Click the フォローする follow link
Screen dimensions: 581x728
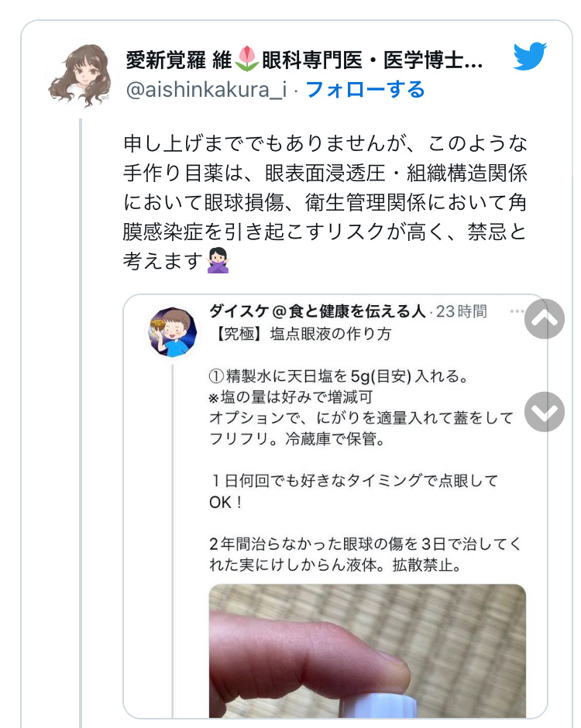[x=365, y=89]
